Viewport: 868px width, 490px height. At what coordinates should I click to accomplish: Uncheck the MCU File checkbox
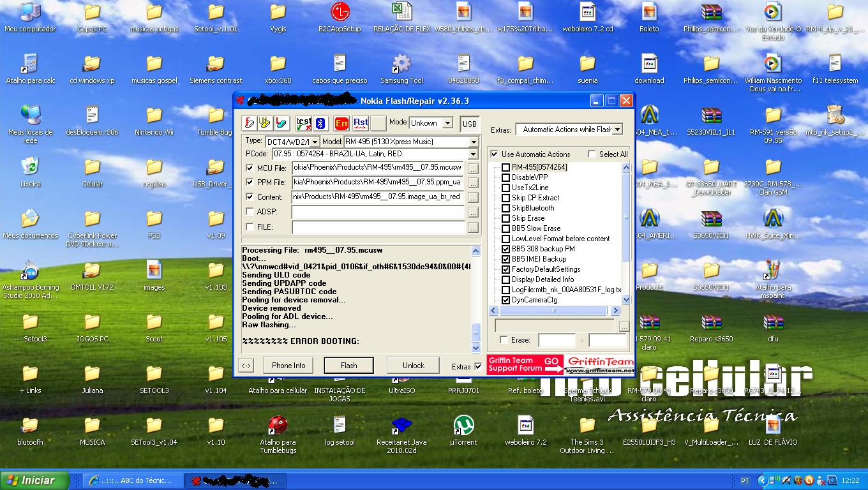[x=250, y=168]
